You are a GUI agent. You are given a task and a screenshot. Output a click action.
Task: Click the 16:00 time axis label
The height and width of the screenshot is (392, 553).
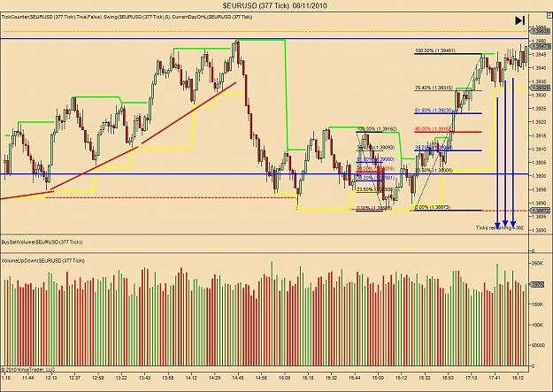[x=378, y=378]
